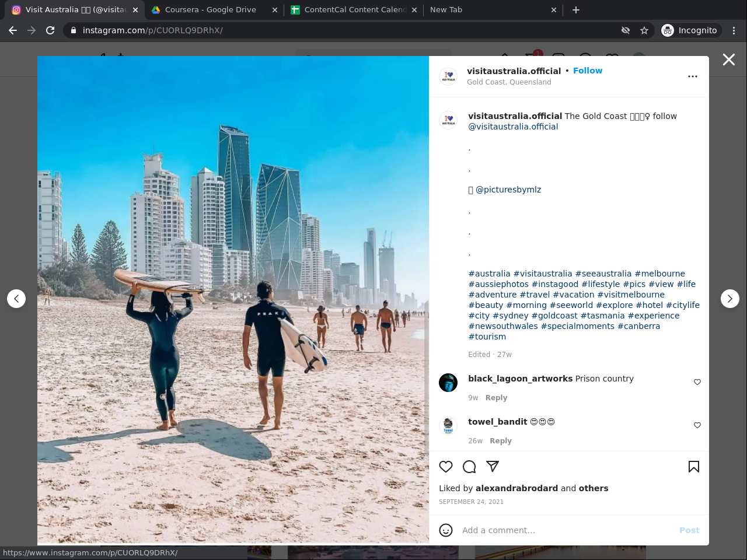Open the Chrome three-dot menu

pos(734,30)
